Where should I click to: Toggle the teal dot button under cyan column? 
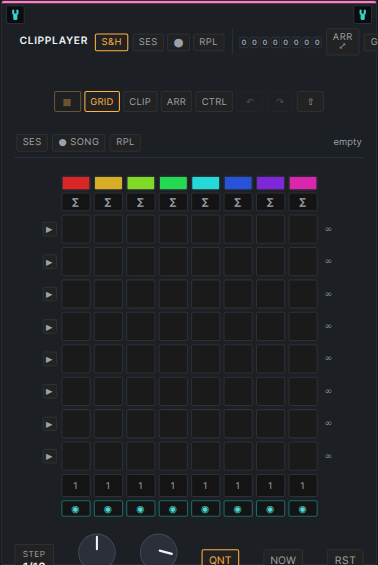click(x=205, y=509)
